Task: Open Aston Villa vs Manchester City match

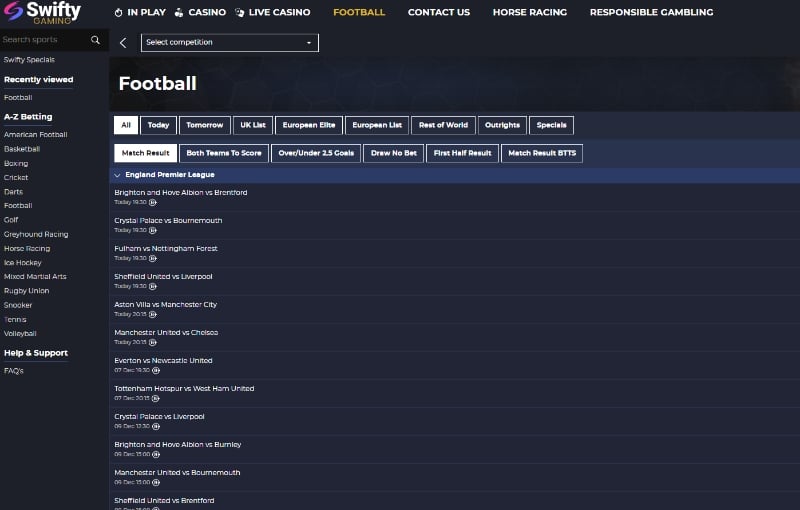Action: 165,304
